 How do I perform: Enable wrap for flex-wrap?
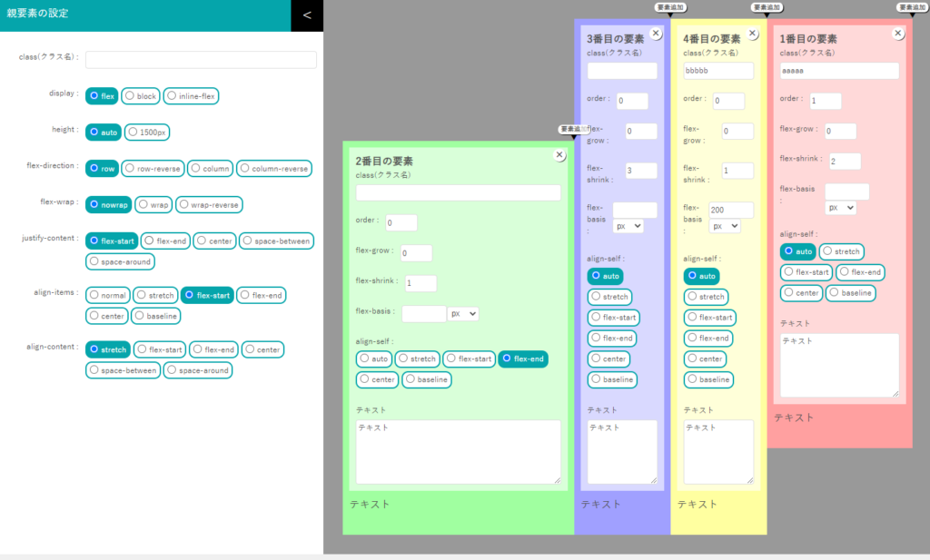coord(153,204)
